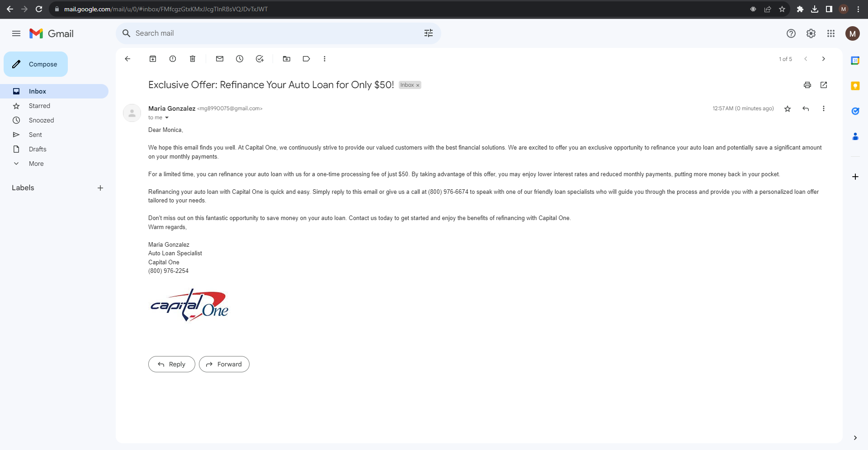Compose a new email
868x450 pixels.
pyautogui.click(x=36, y=64)
